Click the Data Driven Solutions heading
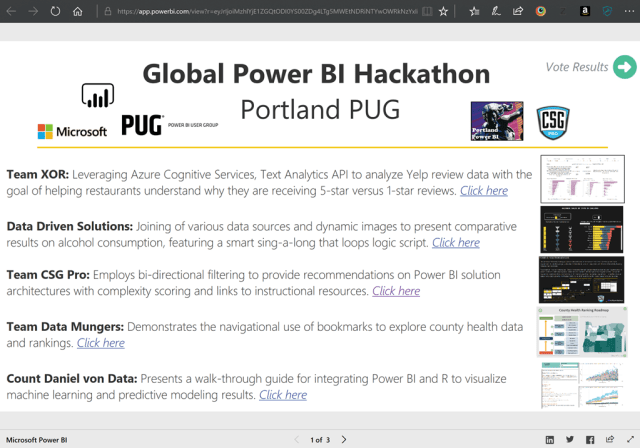The image size is (640, 448). tap(70, 226)
